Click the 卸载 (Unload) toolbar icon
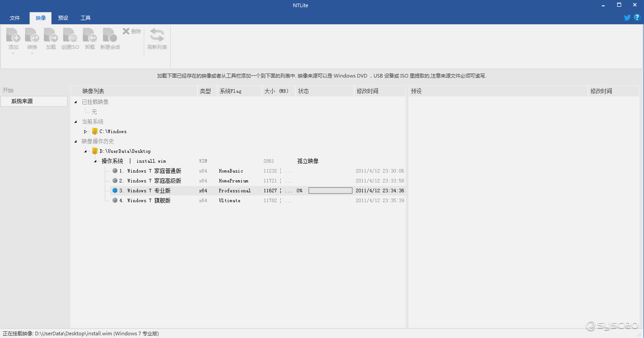Image resolution: width=644 pixels, height=338 pixels. tap(90, 35)
